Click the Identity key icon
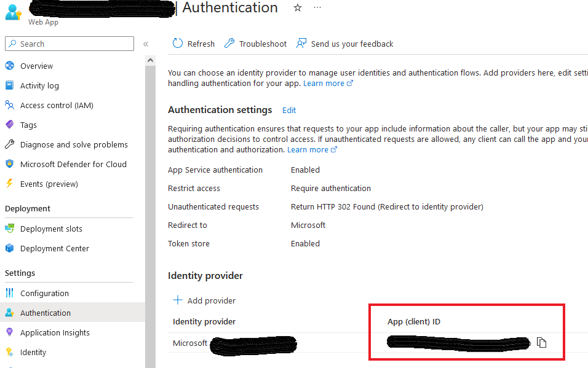This screenshot has height=368, width=588. [10, 352]
